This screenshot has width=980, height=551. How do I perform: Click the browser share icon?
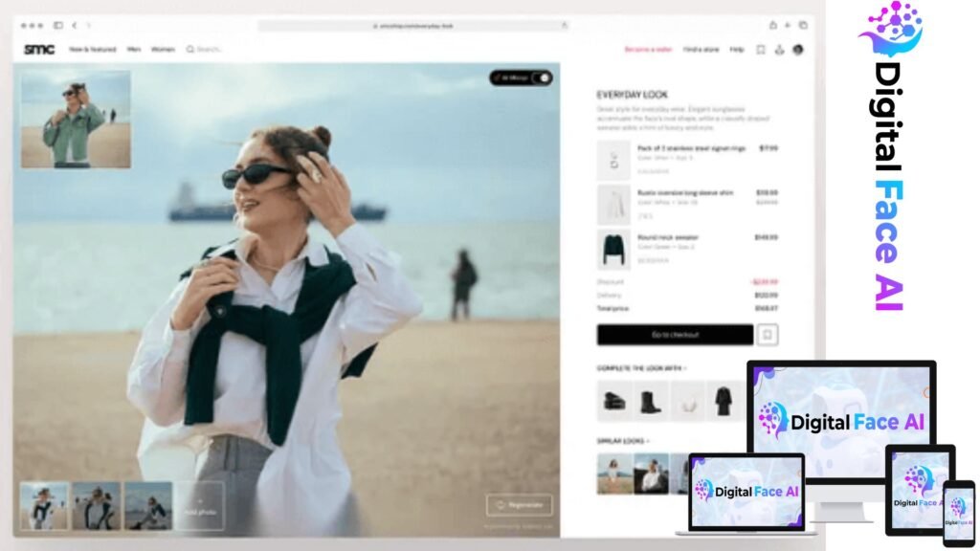pyautogui.click(x=773, y=25)
